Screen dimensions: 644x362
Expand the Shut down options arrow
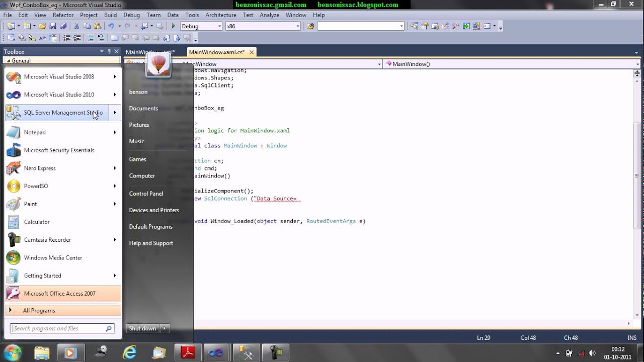[164, 328]
